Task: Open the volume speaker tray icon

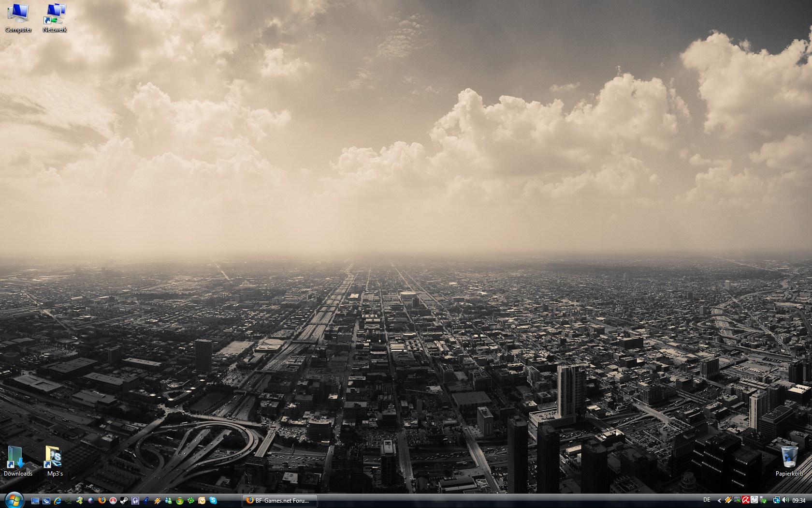Action: 785,500
